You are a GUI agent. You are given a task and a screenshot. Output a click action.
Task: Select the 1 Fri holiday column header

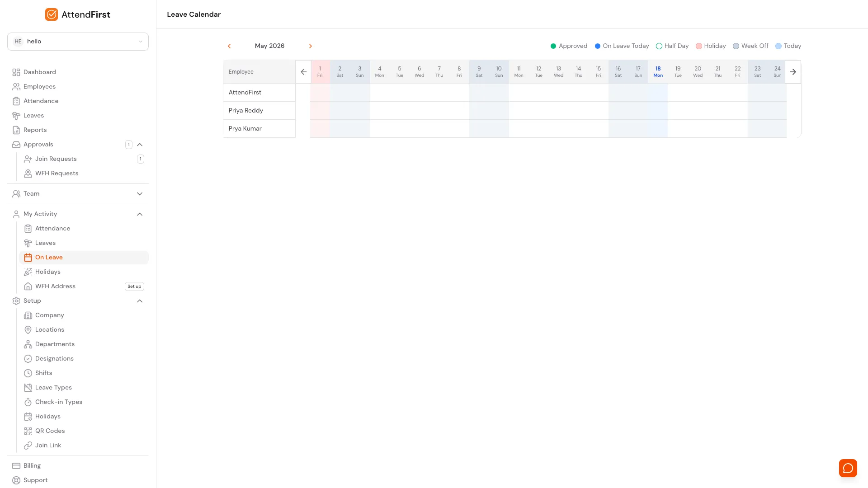(x=320, y=72)
